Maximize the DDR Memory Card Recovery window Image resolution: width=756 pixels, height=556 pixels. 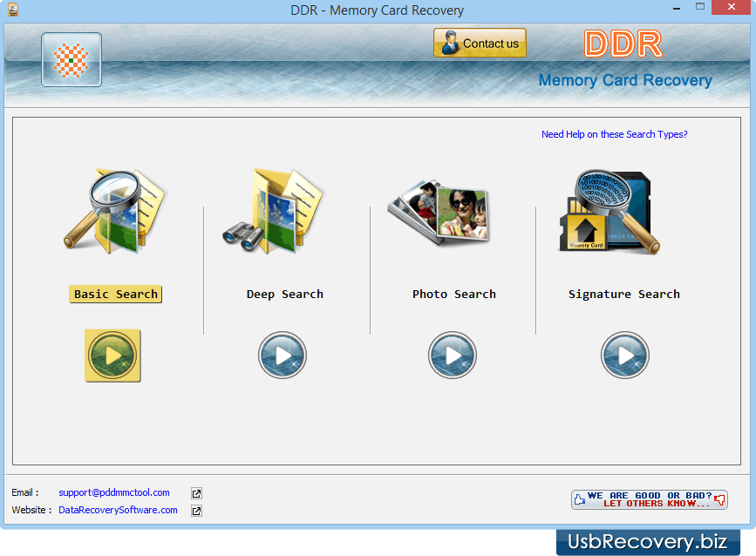click(700, 7)
